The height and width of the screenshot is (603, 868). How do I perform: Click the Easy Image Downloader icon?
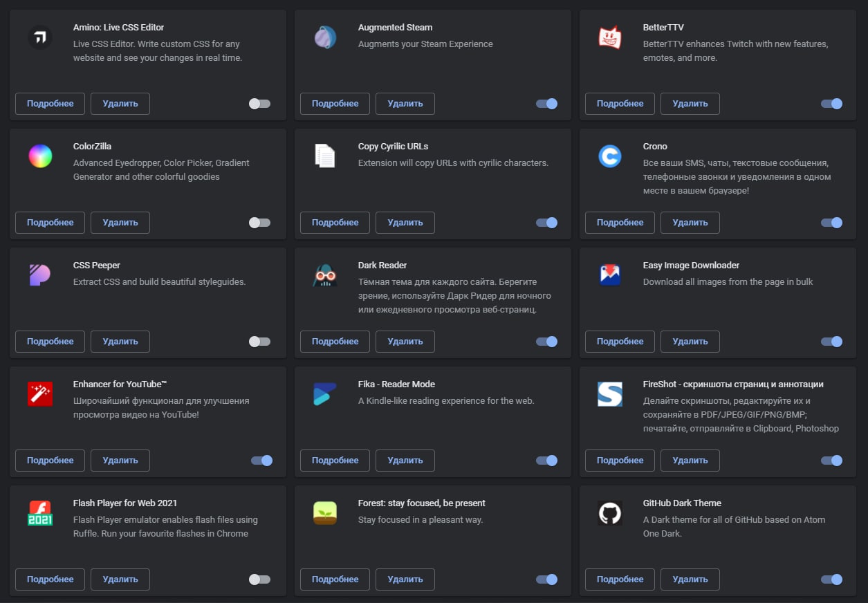tap(610, 275)
